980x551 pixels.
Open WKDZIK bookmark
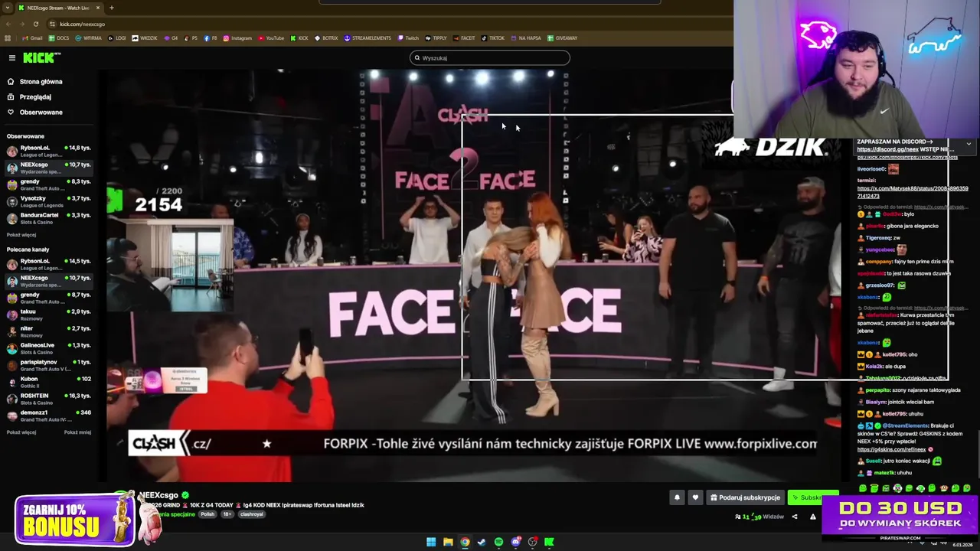(x=145, y=38)
